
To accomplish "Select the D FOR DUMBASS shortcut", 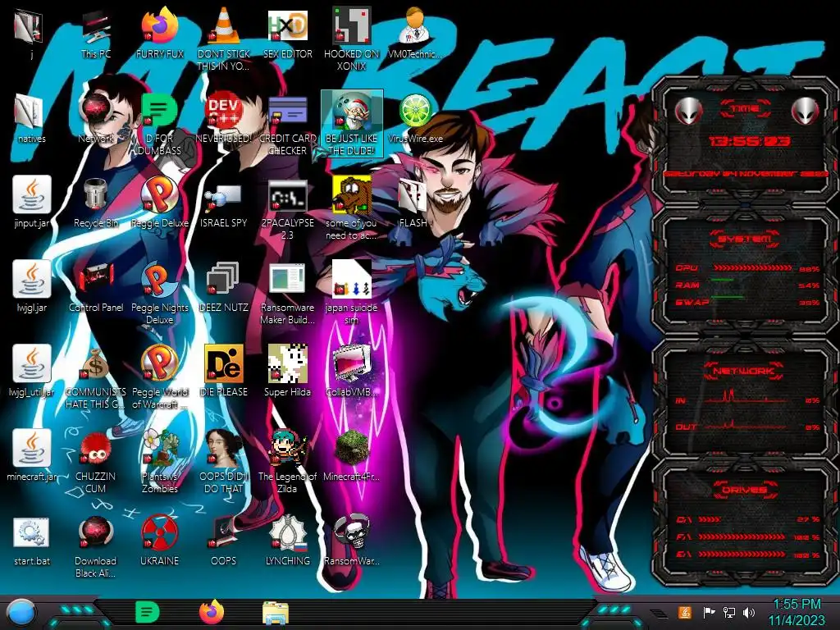I will coord(160,112).
